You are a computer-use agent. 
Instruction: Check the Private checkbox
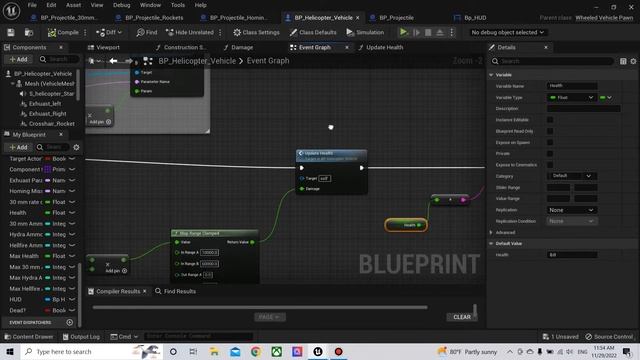550,153
